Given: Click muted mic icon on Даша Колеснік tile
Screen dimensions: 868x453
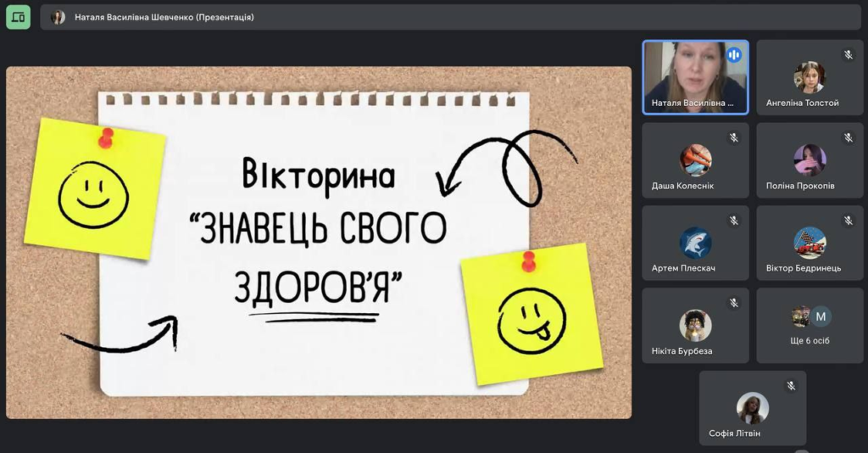Looking at the screenshot, I should (734, 138).
